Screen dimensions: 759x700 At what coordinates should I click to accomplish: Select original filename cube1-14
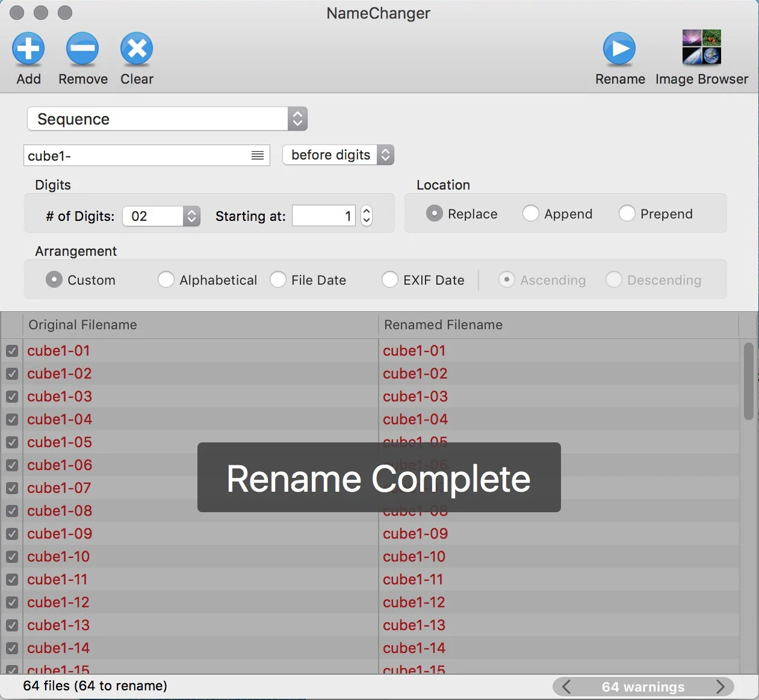click(x=58, y=648)
